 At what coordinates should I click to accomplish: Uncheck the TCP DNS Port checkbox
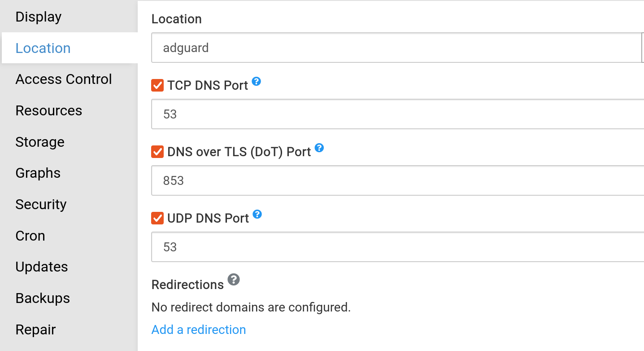[157, 85]
